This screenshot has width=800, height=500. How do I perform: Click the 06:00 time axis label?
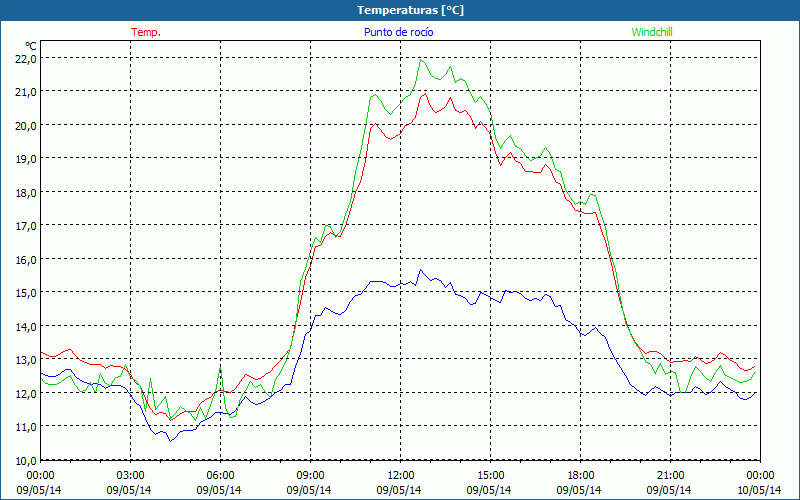(x=220, y=476)
